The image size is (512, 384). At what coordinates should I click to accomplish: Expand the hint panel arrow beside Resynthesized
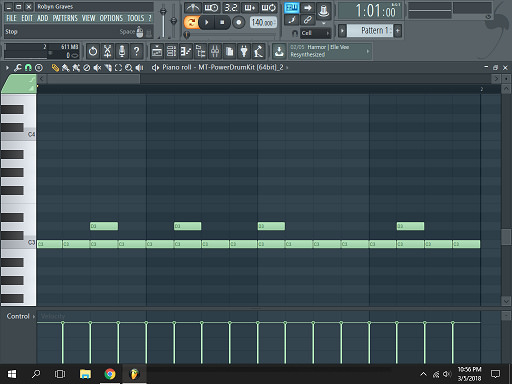click(368, 51)
